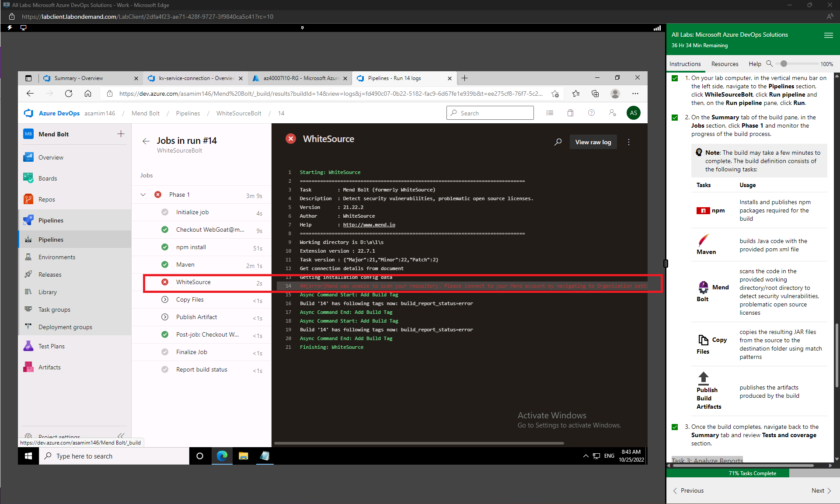Navigate to Test Plans
This screenshot has width=840, height=504.
51,346
